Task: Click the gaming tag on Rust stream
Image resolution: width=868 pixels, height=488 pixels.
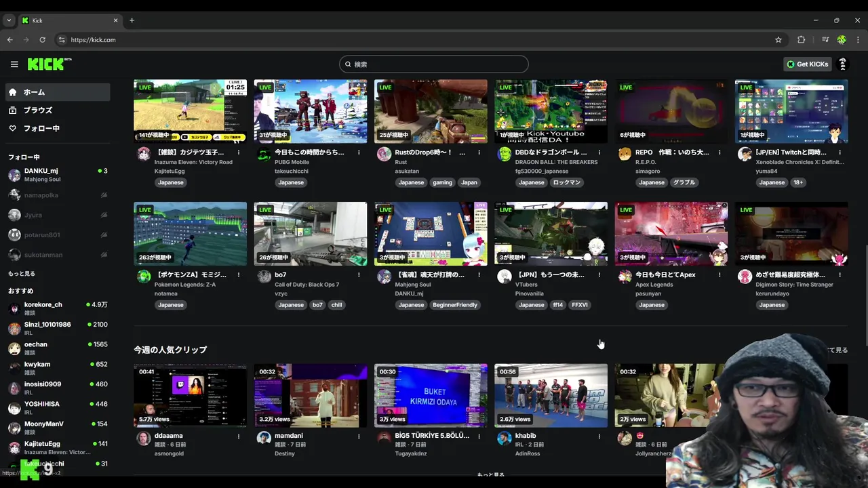Action: coord(442,182)
